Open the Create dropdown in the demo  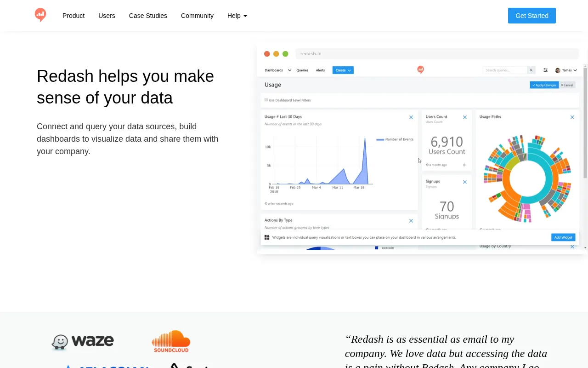click(343, 70)
